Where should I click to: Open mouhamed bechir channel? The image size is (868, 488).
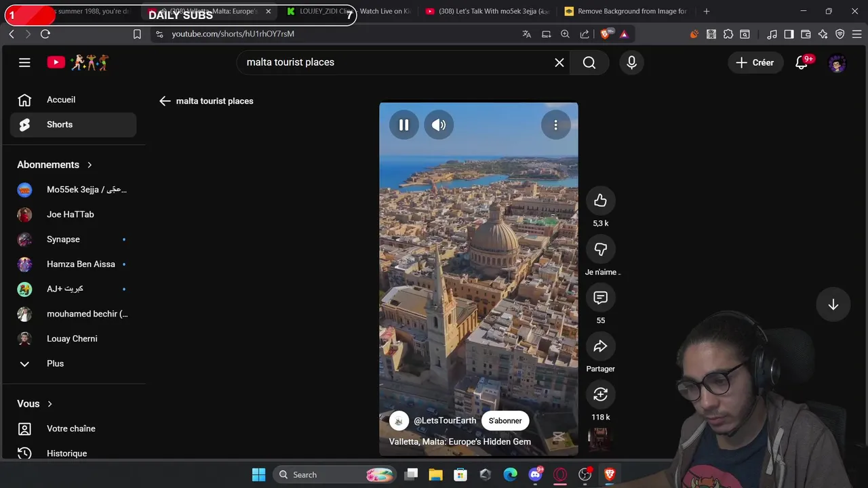pyautogui.click(x=73, y=314)
